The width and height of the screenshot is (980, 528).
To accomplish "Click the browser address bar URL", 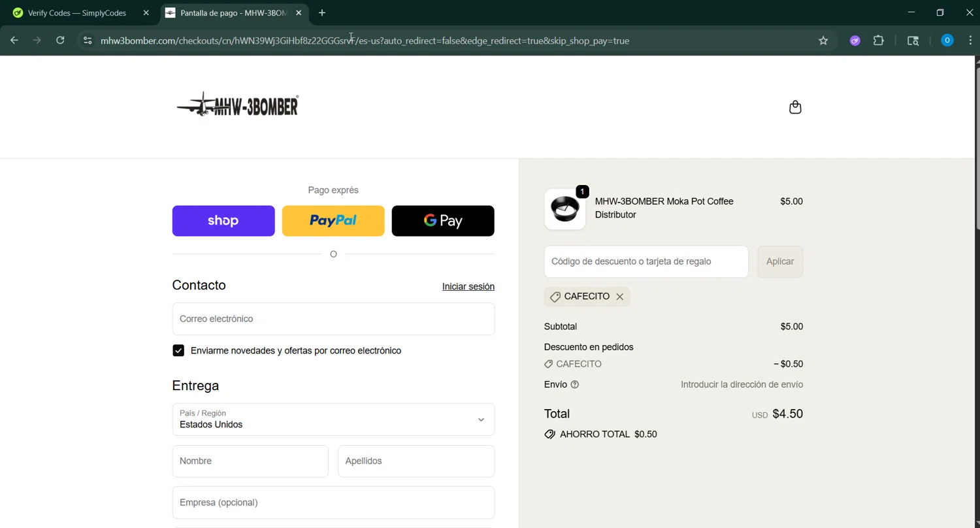I will pyautogui.click(x=365, y=41).
